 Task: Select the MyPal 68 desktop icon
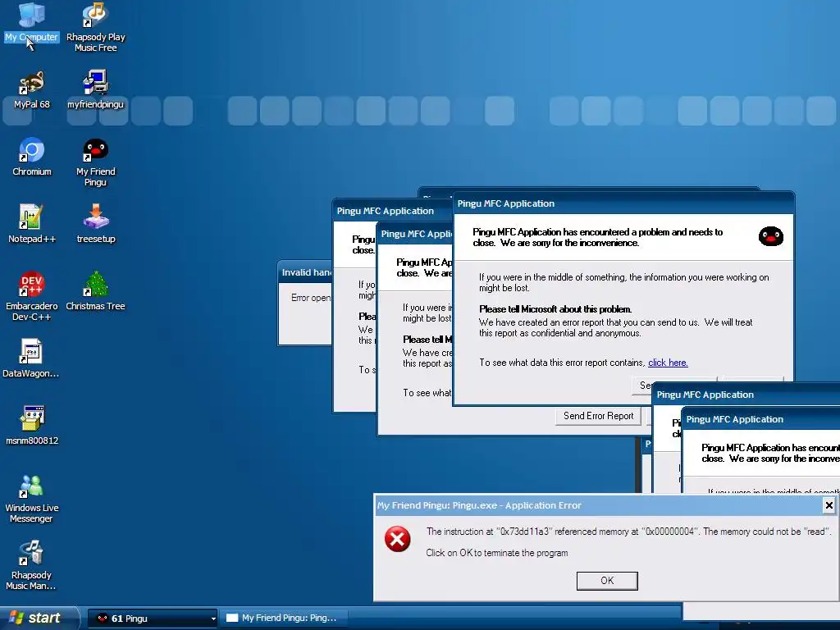pyautogui.click(x=32, y=89)
